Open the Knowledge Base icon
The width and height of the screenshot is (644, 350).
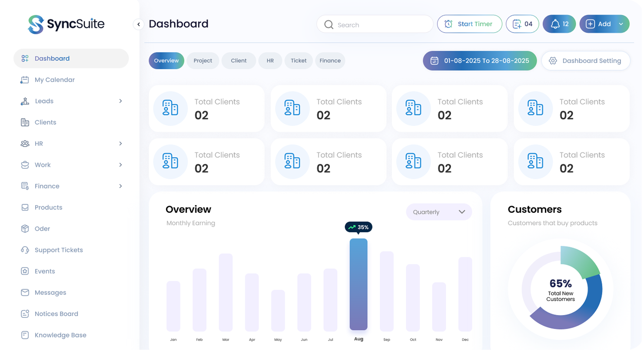click(x=25, y=335)
